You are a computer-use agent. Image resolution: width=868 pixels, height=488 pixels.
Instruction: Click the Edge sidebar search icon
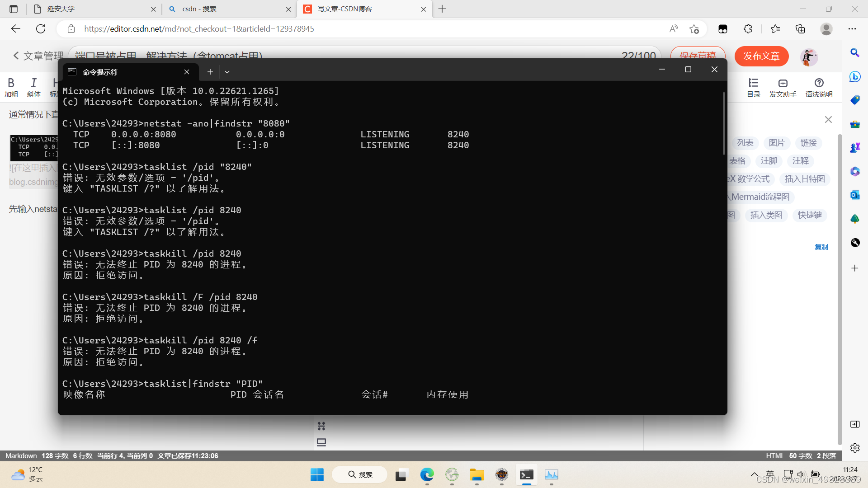click(x=854, y=53)
